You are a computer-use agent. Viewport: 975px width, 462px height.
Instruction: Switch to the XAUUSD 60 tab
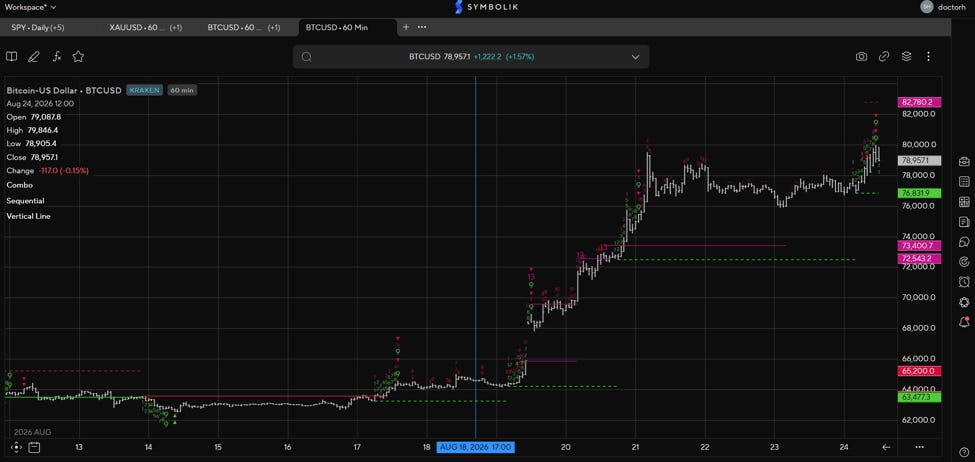point(146,27)
